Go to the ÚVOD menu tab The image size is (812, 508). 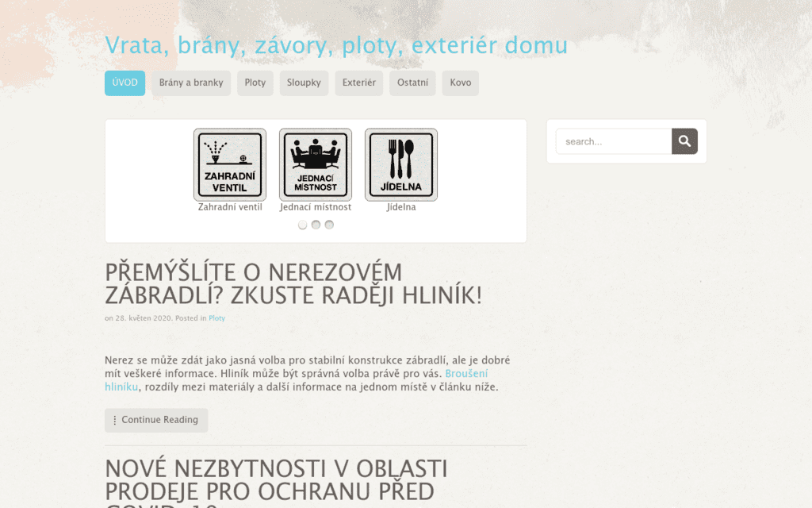[x=124, y=83]
